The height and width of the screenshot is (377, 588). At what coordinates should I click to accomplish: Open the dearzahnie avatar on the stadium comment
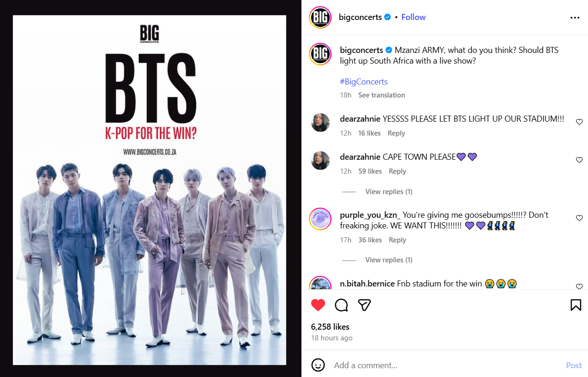[x=320, y=123]
